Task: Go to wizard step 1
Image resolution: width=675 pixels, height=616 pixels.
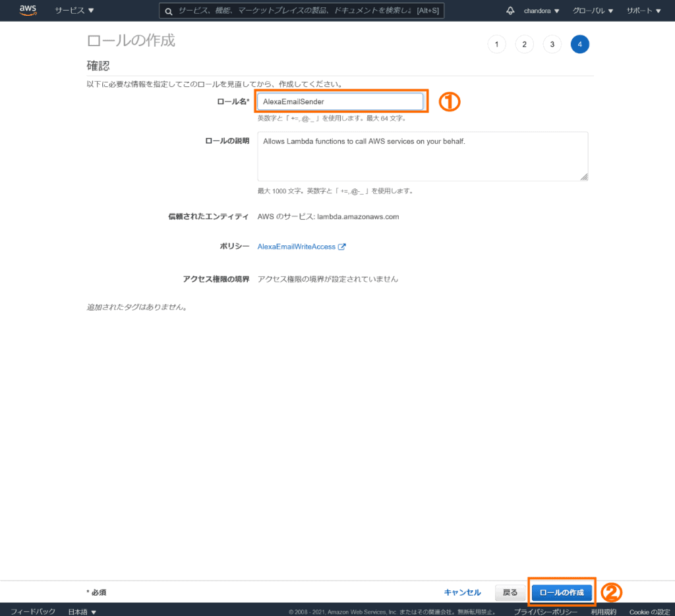Action: tap(497, 44)
